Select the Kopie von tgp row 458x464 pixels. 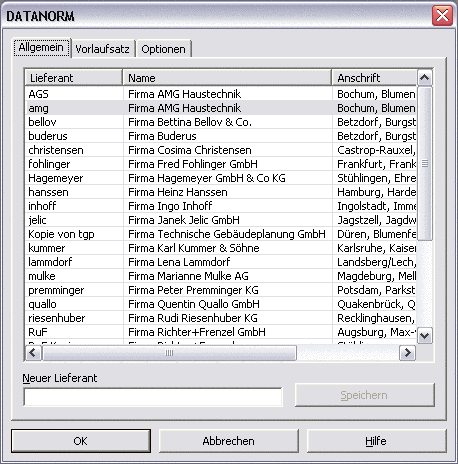(221, 234)
